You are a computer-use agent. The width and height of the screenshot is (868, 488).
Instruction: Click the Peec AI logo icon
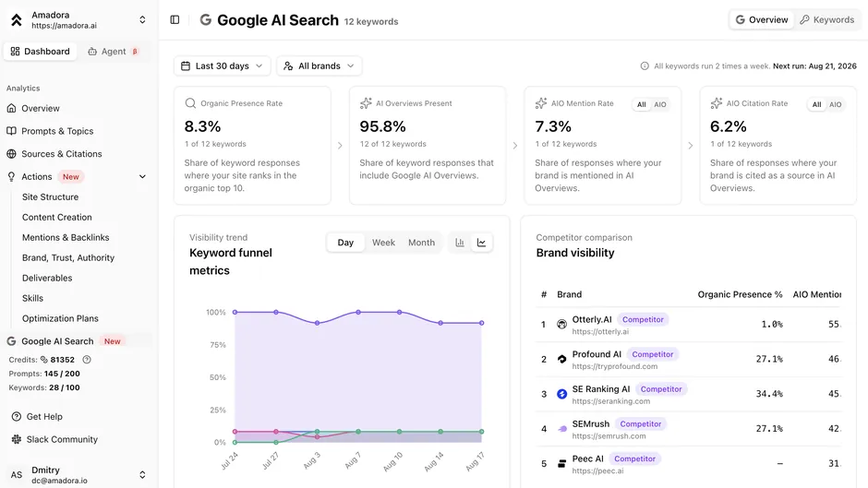coord(561,464)
